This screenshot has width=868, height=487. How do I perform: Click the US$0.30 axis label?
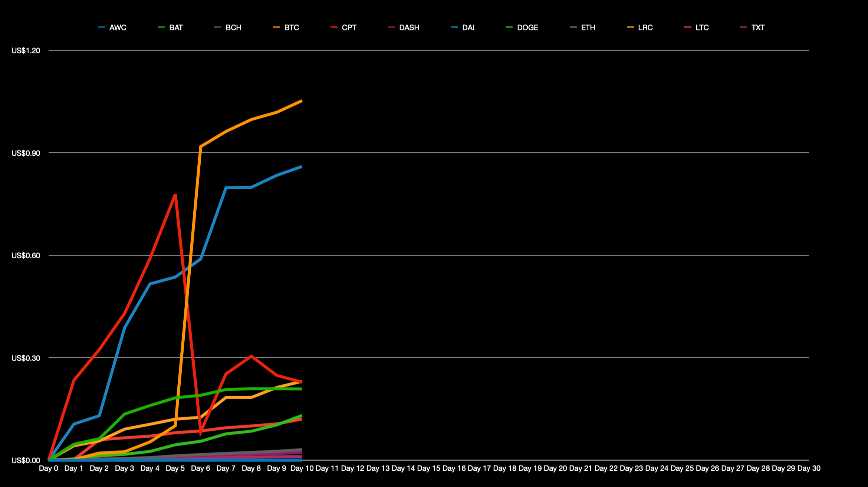point(26,358)
